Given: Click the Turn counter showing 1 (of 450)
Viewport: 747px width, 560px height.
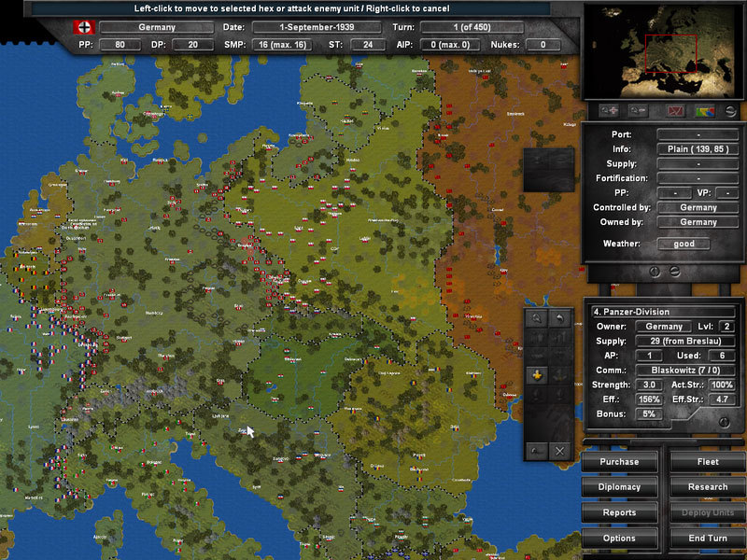Looking at the screenshot, I should click(x=472, y=27).
